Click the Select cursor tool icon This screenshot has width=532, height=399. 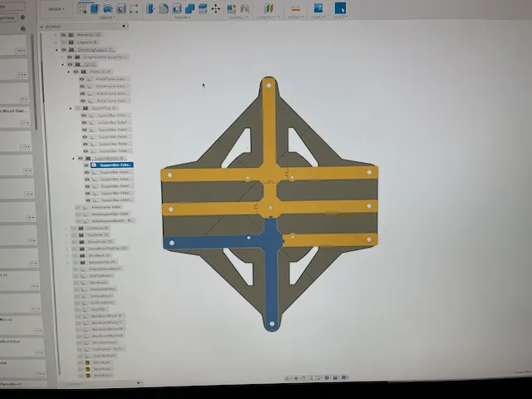pyautogui.click(x=340, y=8)
